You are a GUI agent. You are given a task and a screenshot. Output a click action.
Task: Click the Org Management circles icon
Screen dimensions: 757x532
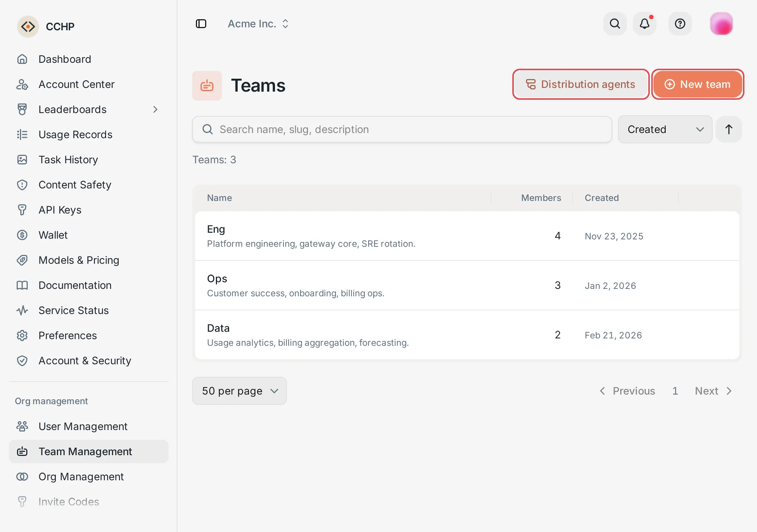point(22,477)
